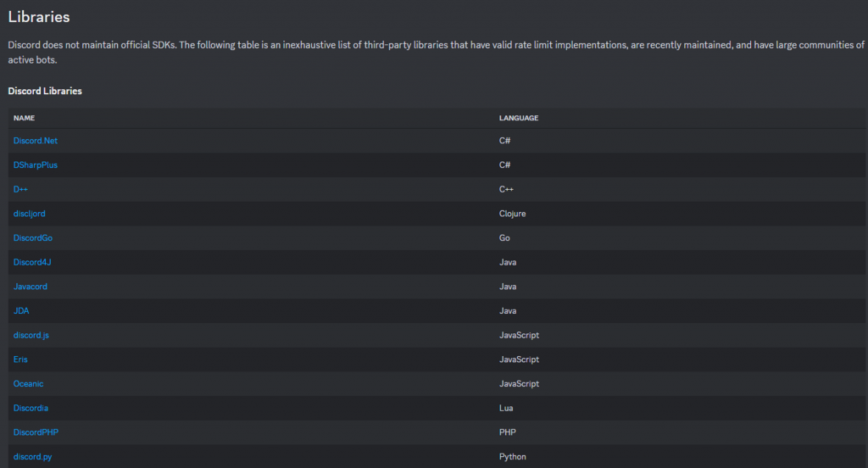The height and width of the screenshot is (468, 868).
Task: Visit the Javacord library page
Action: [31, 287]
